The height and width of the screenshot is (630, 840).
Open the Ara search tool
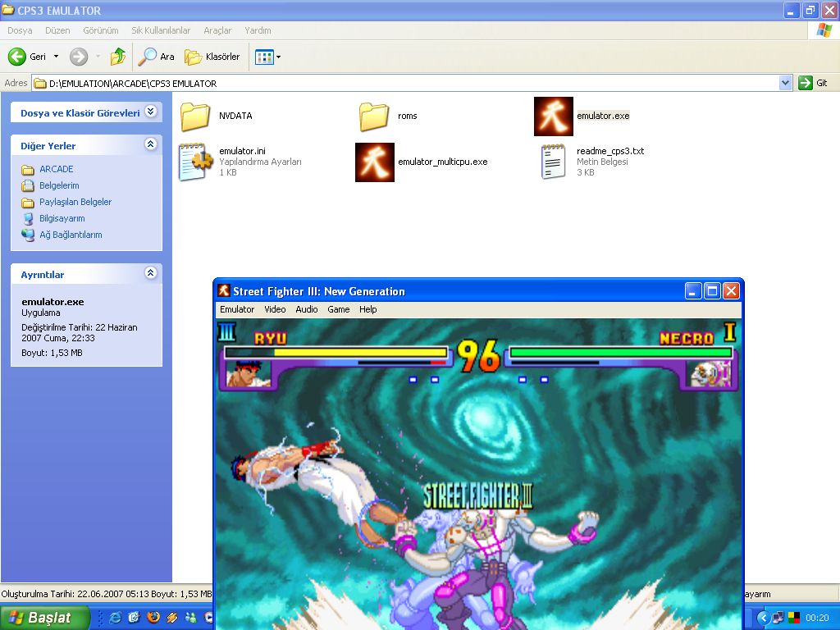click(156, 57)
